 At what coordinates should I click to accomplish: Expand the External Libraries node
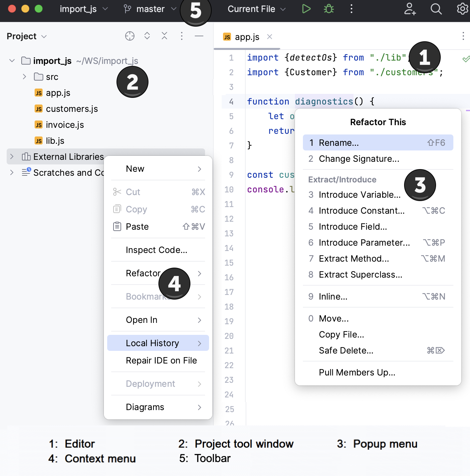[x=11, y=156]
